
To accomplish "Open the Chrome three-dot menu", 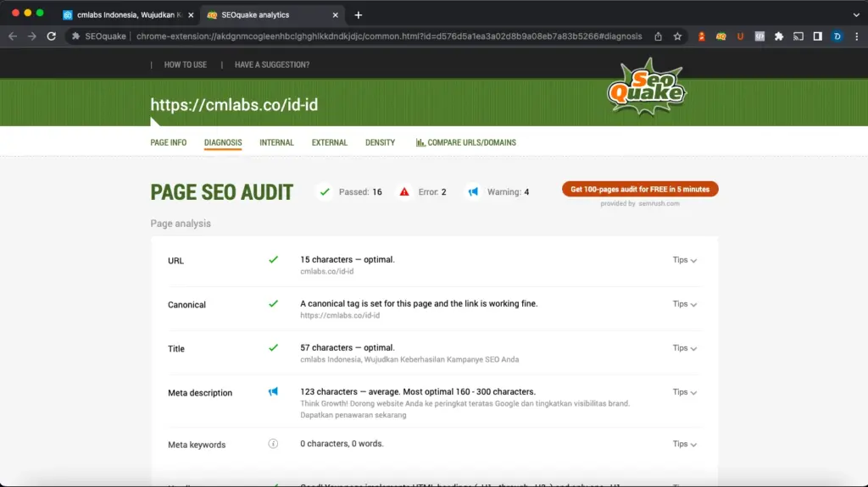I will tap(857, 36).
